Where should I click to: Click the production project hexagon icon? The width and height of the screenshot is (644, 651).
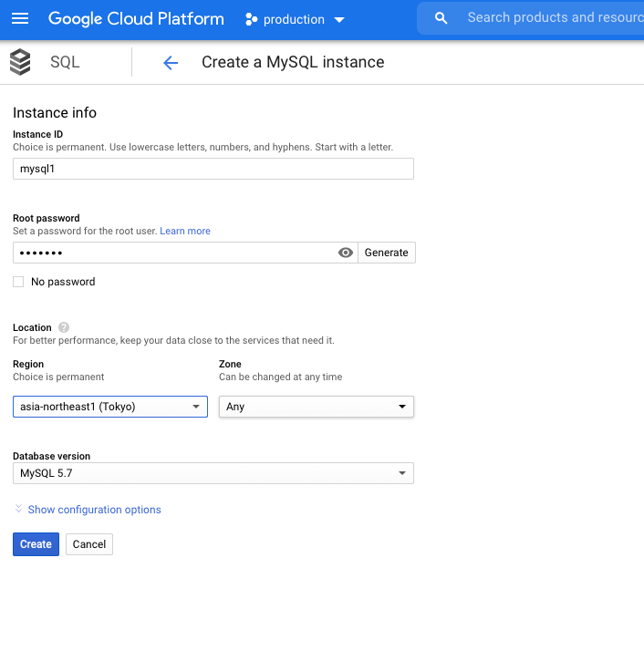coord(252,19)
